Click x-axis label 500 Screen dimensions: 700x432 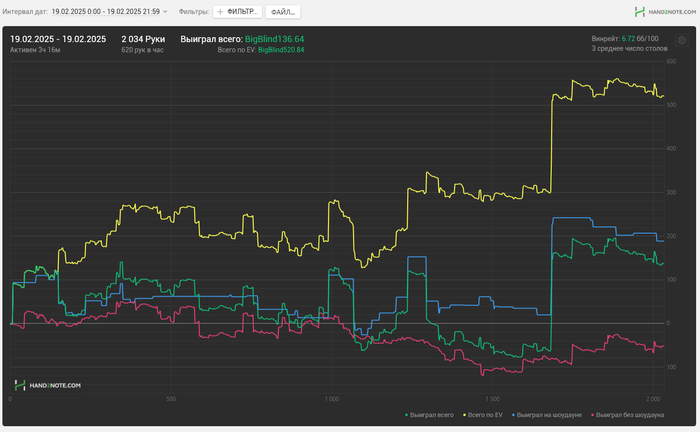coord(171,399)
